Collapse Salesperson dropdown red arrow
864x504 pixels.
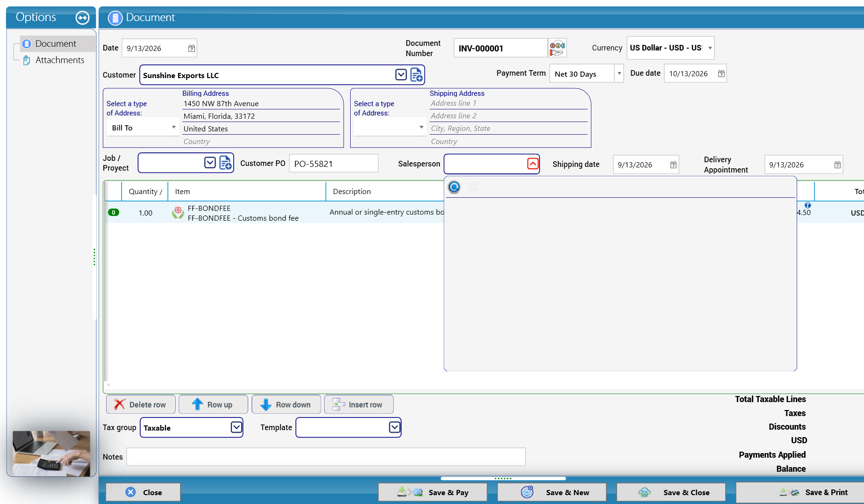pos(533,164)
